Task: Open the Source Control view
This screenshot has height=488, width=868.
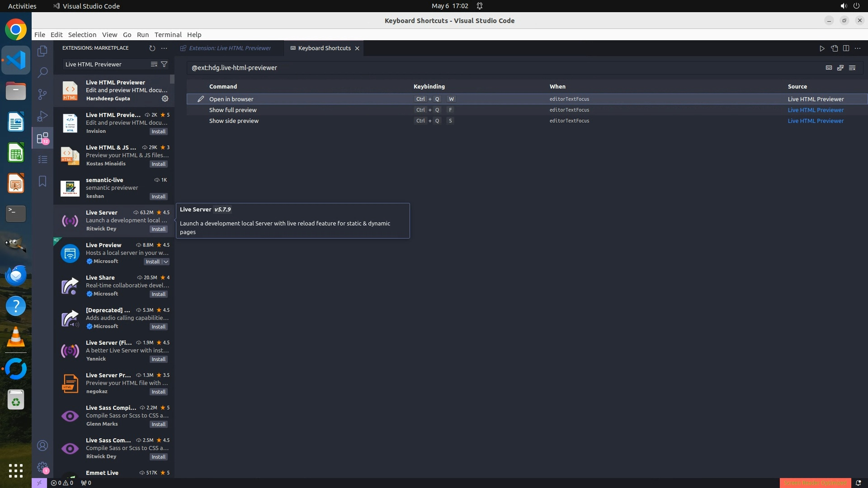Action: [42, 94]
